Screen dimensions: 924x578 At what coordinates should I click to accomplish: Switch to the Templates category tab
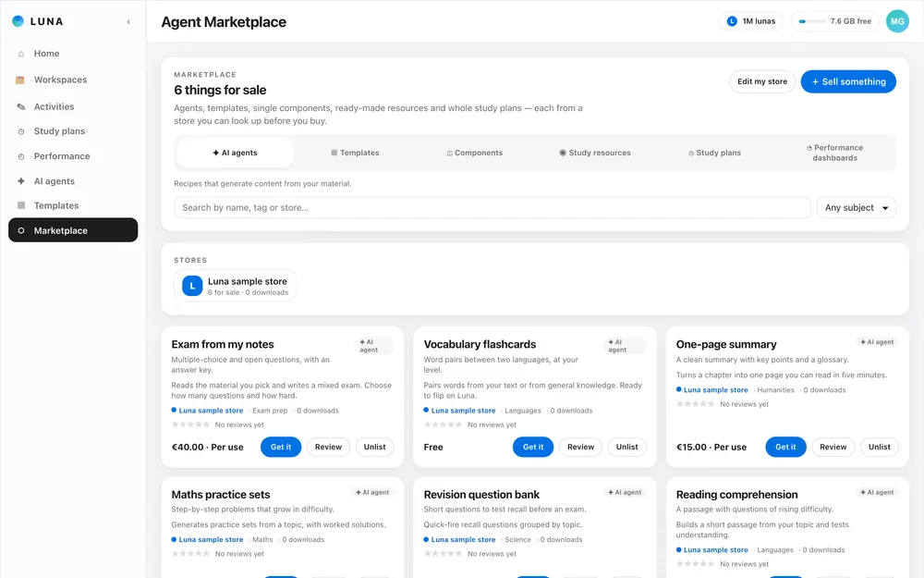pyautogui.click(x=355, y=153)
